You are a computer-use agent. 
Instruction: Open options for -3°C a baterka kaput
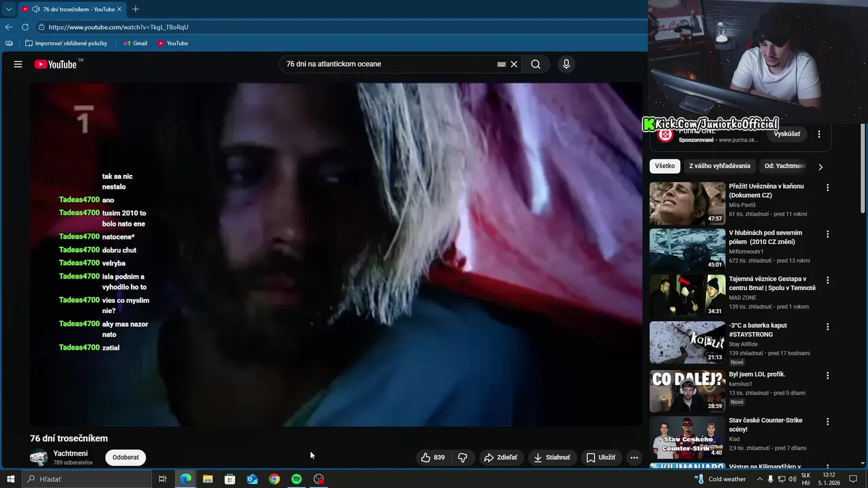(827, 327)
